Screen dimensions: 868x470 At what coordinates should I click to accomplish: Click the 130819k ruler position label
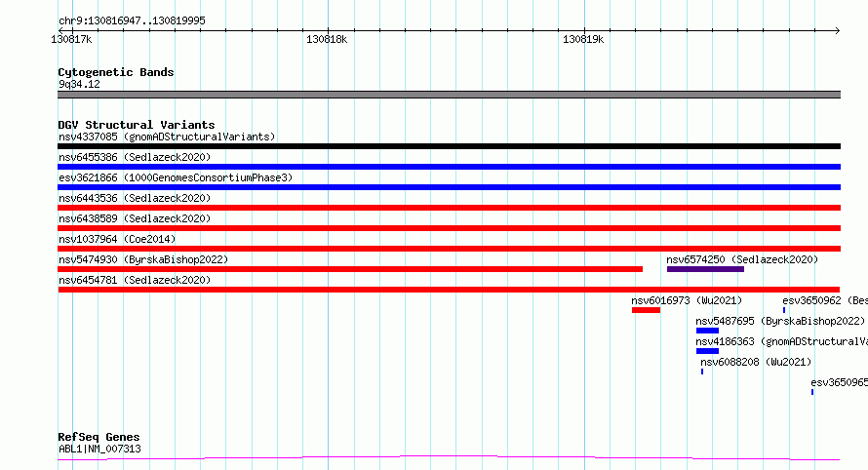(583, 39)
